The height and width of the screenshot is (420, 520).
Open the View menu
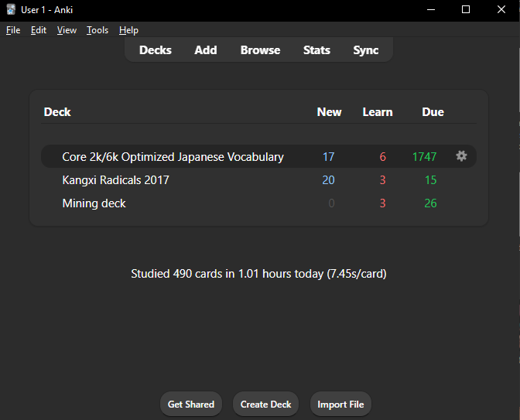pos(67,30)
